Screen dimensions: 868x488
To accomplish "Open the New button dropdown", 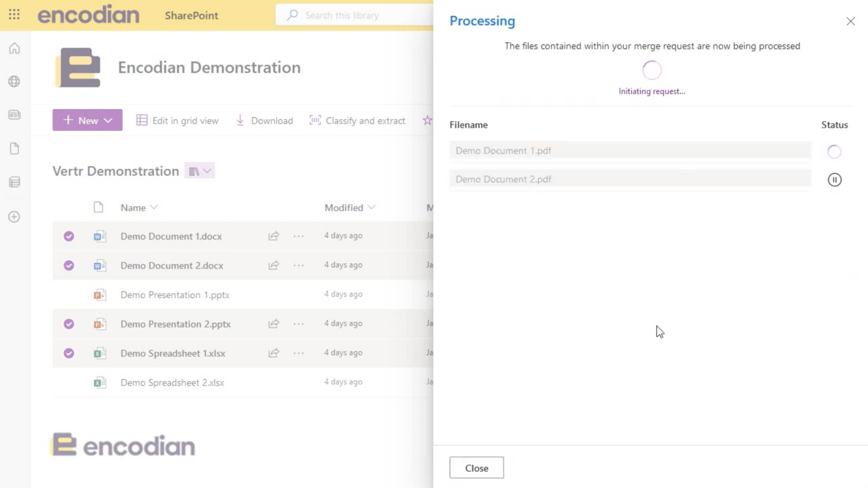I will pyautogui.click(x=87, y=120).
